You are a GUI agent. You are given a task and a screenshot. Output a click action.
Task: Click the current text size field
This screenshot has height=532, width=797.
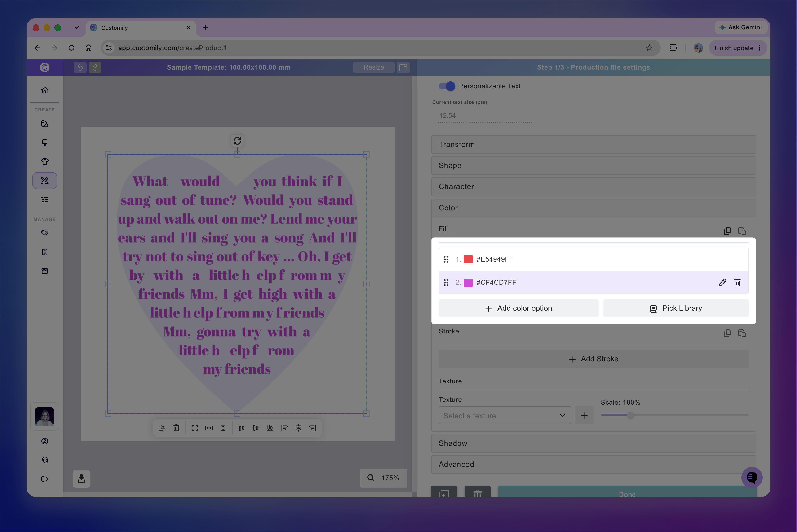pyautogui.click(x=485, y=116)
